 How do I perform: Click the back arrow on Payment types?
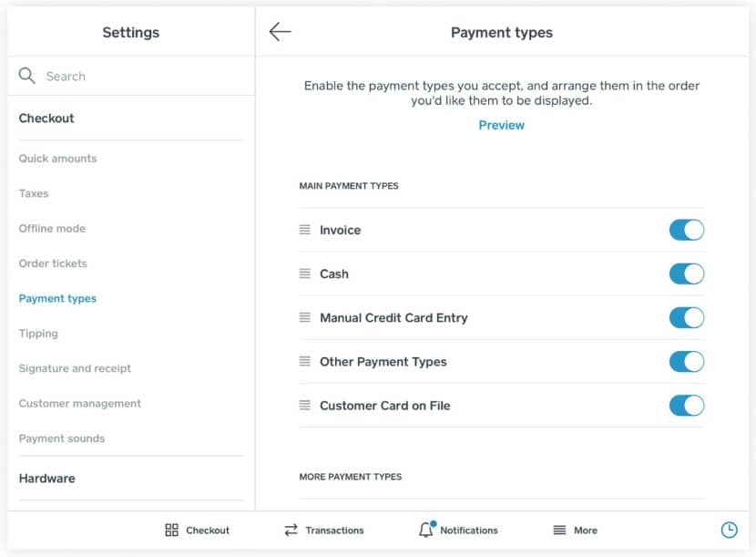point(280,31)
